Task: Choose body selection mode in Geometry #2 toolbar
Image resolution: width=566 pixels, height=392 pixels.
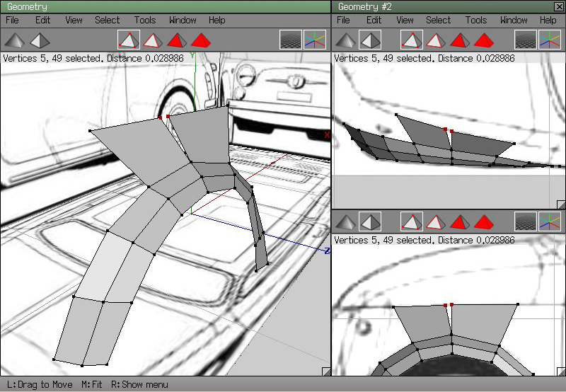Action: click(485, 40)
